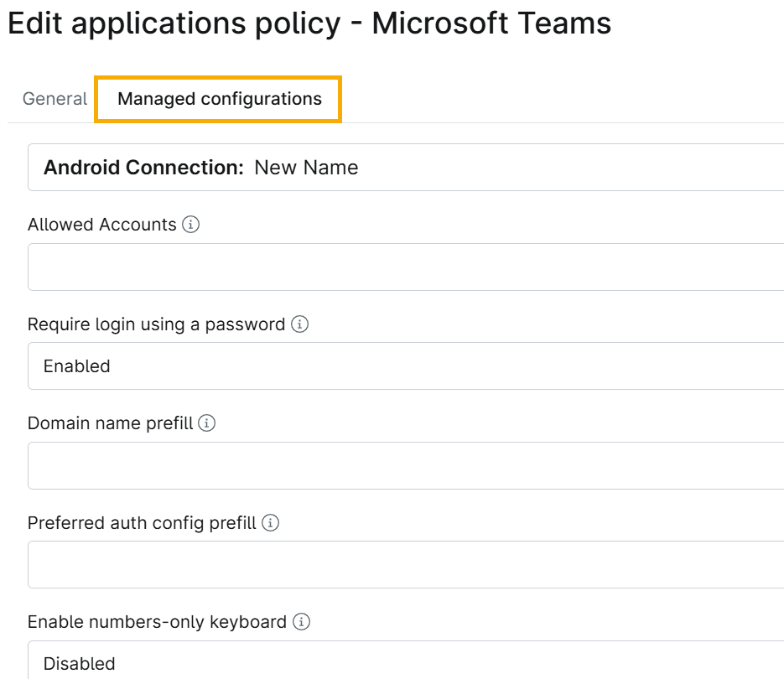Toggle the Disabled setting for numbers-only keyboard
Image resolution: width=784 pixels, height=679 pixels.
[80, 661]
